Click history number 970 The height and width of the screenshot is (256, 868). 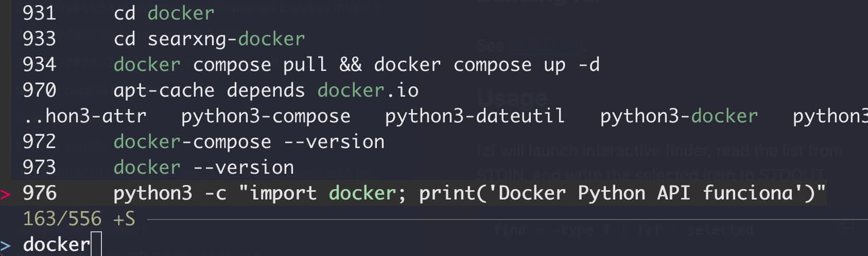tap(39, 90)
